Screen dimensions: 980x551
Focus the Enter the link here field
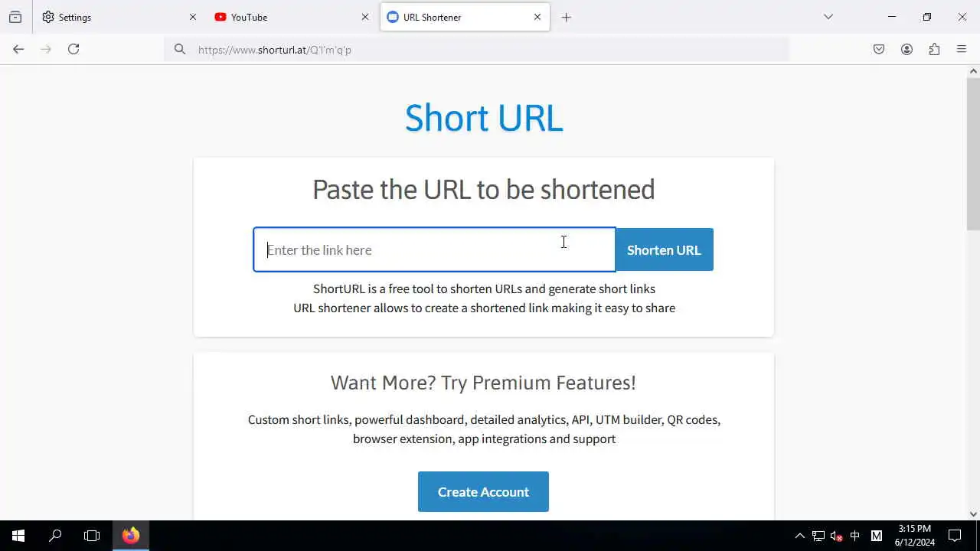[x=434, y=249]
